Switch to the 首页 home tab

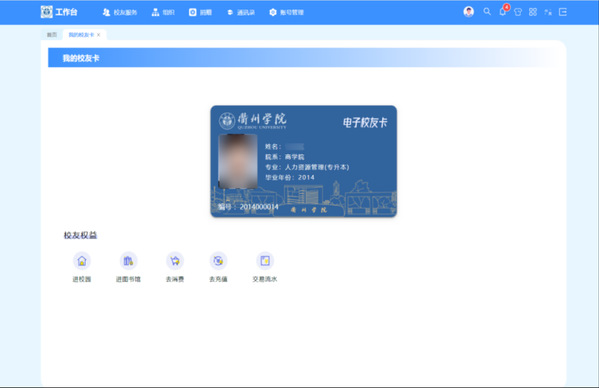52,35
